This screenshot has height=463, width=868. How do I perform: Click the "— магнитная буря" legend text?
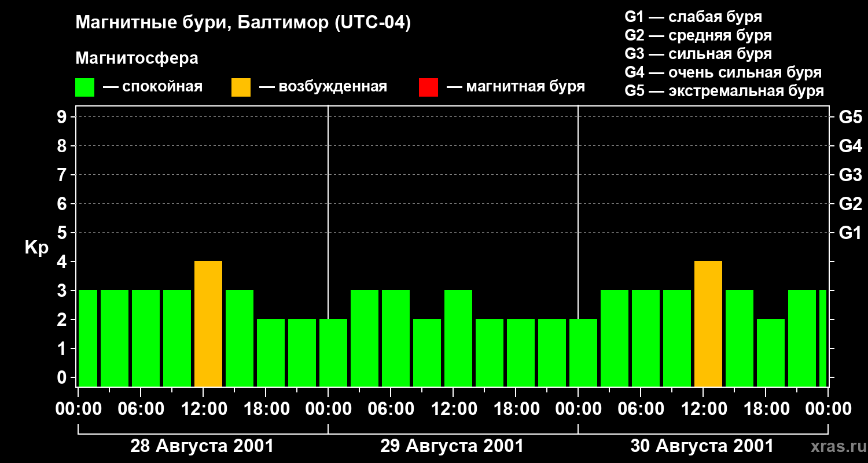[x=516, y=87]
